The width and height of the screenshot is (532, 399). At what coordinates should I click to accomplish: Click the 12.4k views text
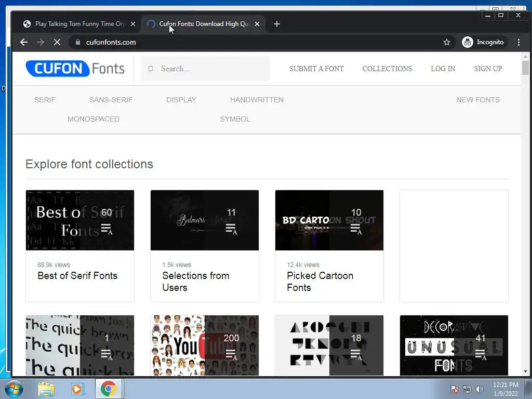pos(303,264)
